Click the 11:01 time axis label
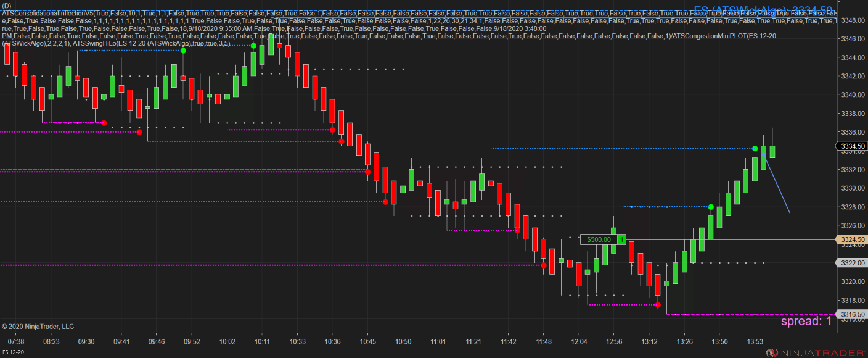 point(438,341)
